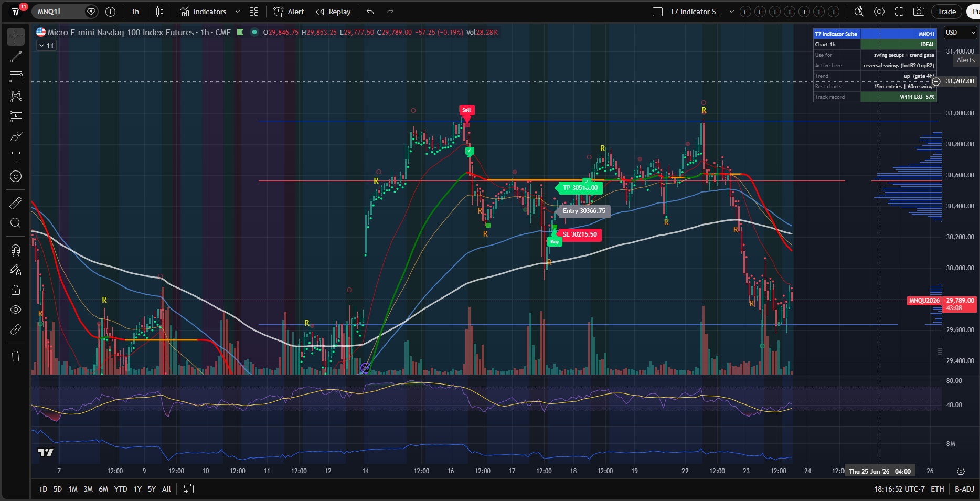The image size is (980, 501).
Task: Toggle lock all drawing tools
Action: (16, 290)
